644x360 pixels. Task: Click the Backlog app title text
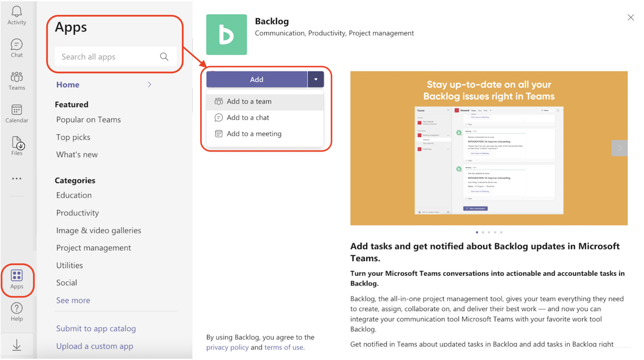(x=272, y=21)
